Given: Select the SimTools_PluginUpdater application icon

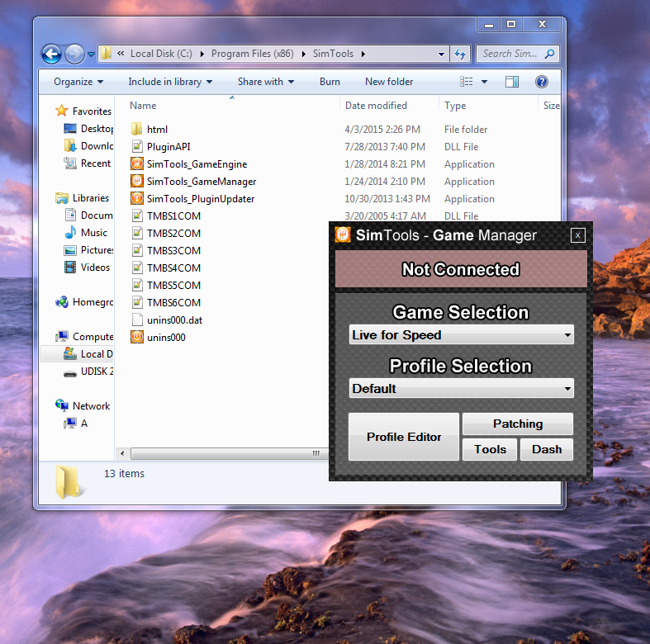Looking at the screenshot, I should pos(137,199).
